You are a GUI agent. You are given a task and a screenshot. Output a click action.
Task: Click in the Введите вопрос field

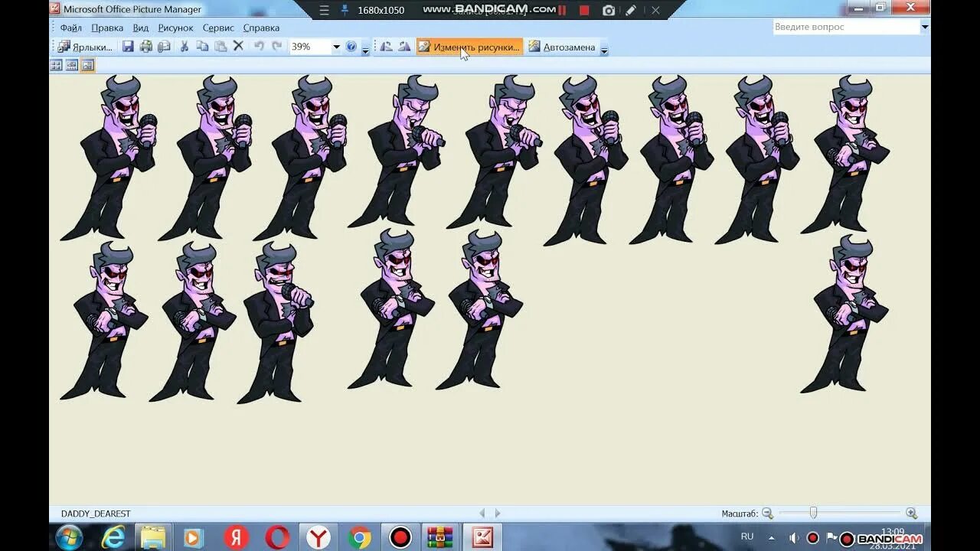(x=846, y=27)
